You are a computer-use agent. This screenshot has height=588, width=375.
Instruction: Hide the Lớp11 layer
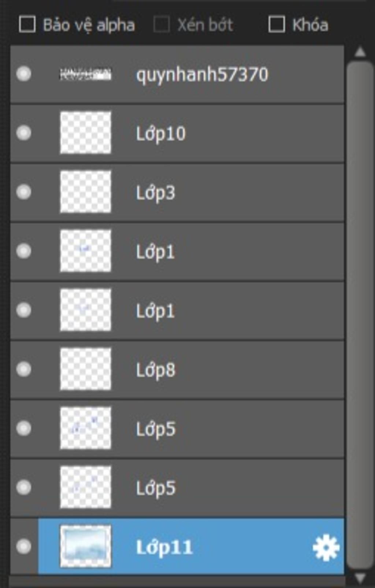[24, 546]
